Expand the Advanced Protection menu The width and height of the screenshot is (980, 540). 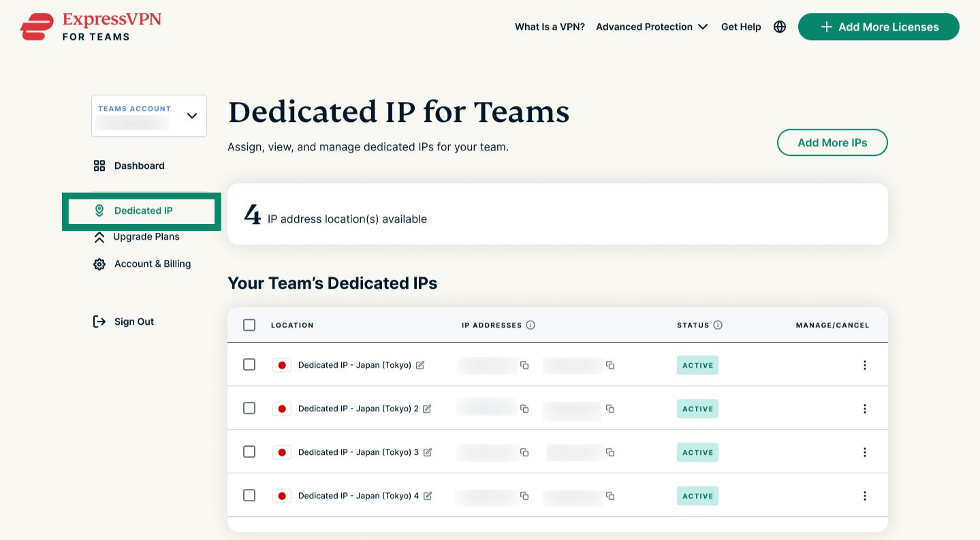(652, 27)
